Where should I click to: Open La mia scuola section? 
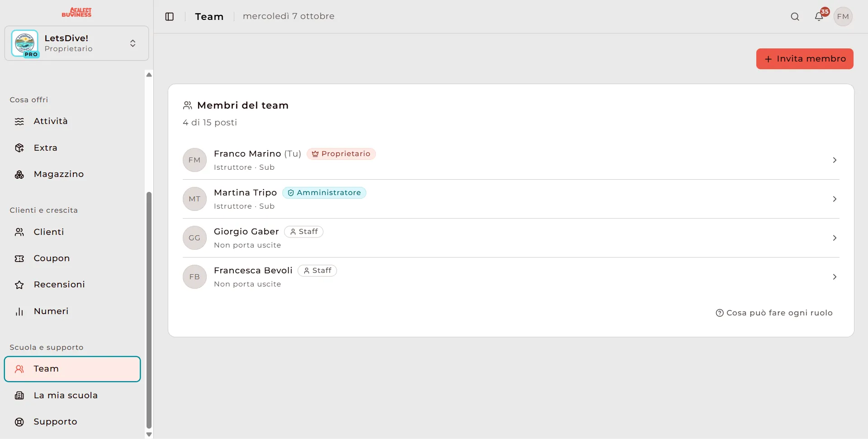coord(72,396)
